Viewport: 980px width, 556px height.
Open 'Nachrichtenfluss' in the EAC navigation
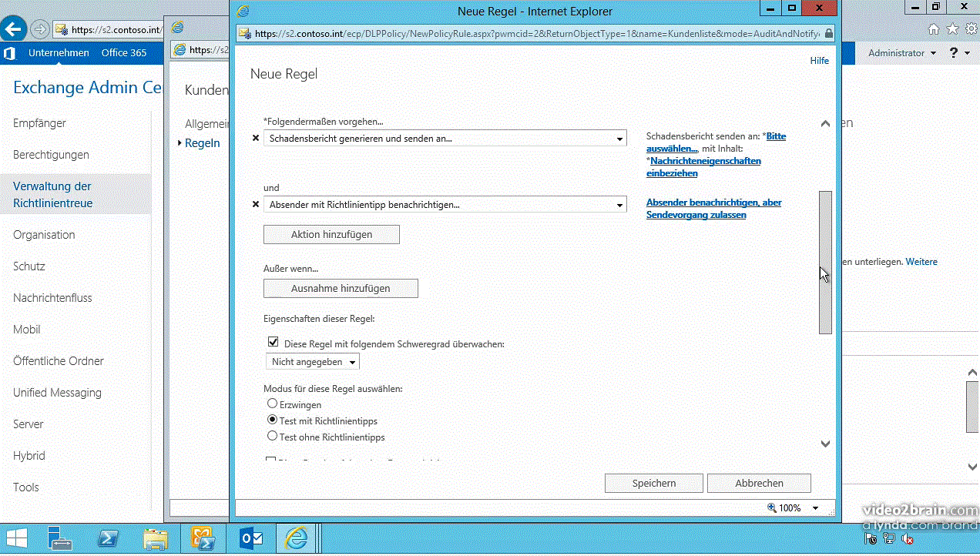coord(52,298)
